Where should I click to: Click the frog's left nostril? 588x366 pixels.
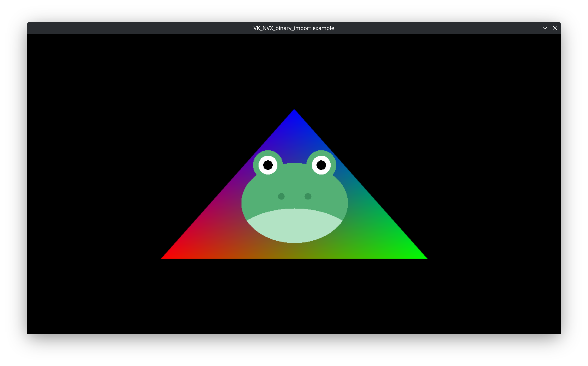[281, 196]
